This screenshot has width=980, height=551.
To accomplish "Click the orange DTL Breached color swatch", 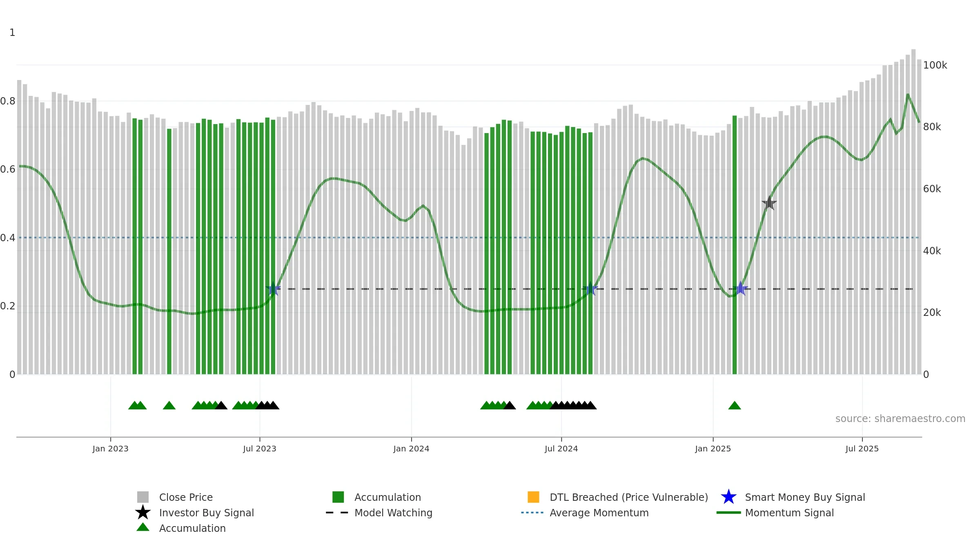I will (534, 497).
